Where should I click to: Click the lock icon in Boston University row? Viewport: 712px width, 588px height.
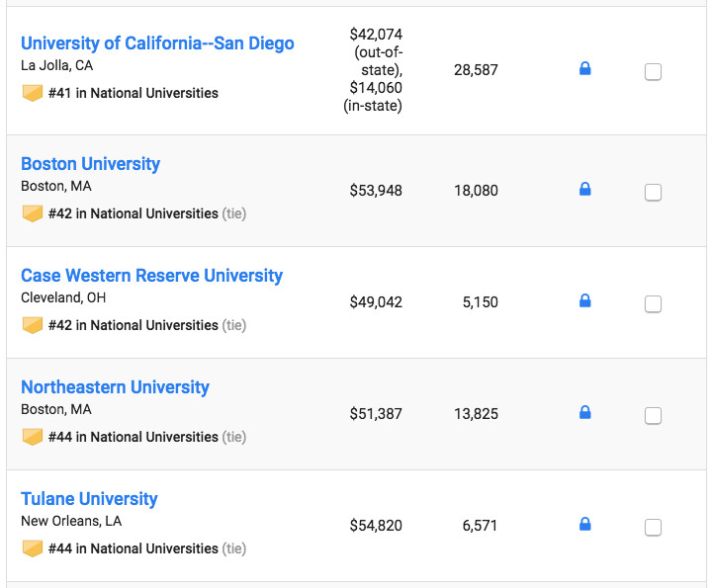tap(584, 189)
